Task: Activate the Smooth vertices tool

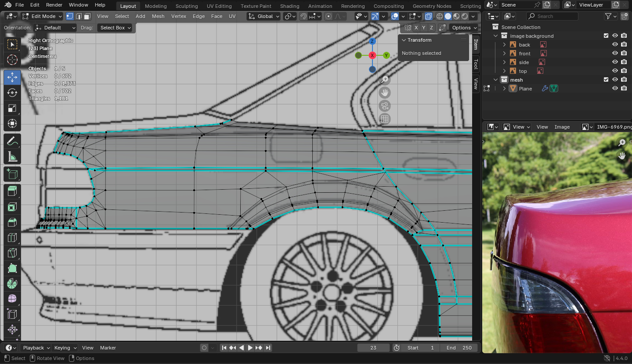Action: pyautogui.click(x=12, y=299)
